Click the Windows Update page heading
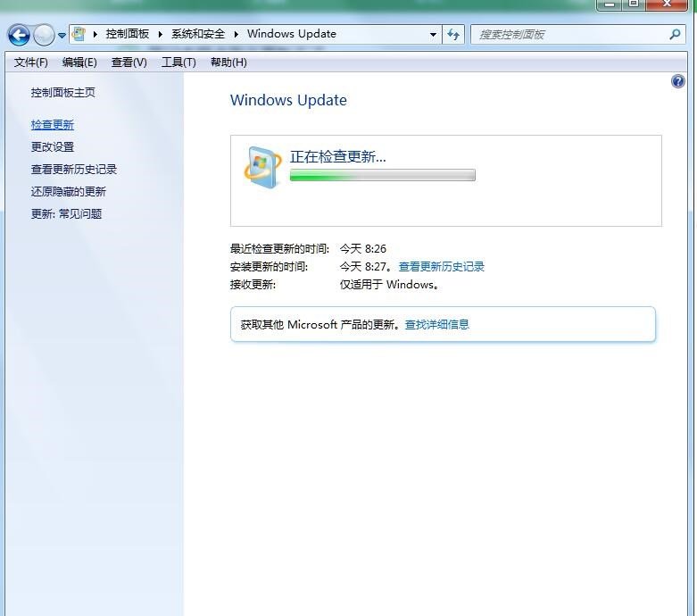Image resolution: width=697 pixels, height=616 pixels. [288, 100]
